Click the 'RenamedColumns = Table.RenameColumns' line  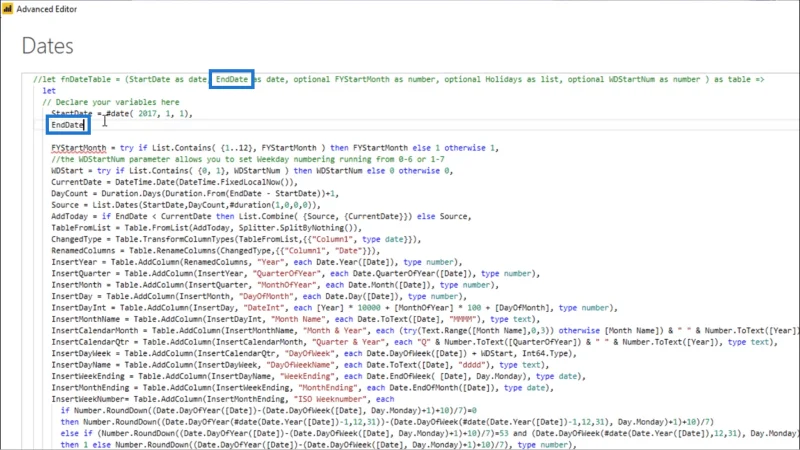[215, 251]
